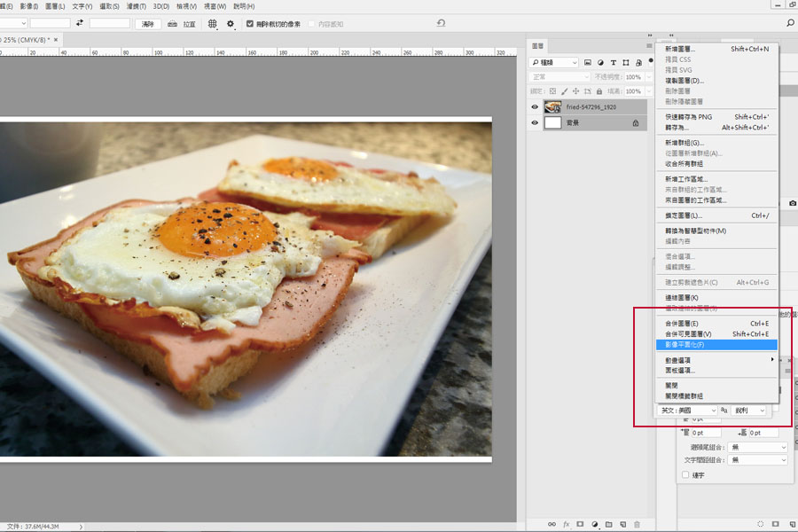
Task: Create a new layer icon
Action: [623, 524]
